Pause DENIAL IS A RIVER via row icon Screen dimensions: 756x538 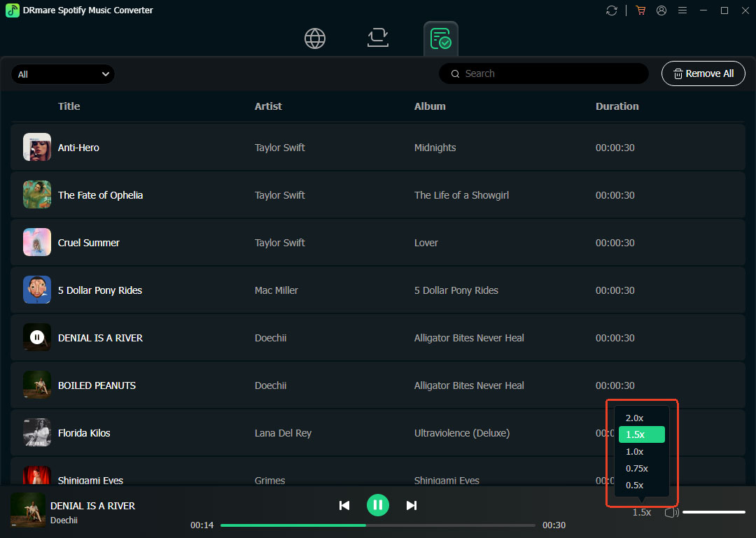[37, 337]
